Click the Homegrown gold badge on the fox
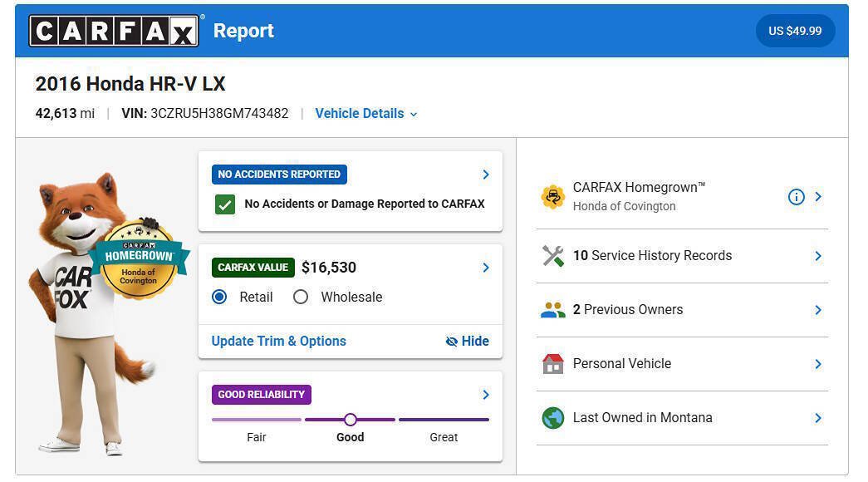Screen dimensions: 868x482 (139, 259)
